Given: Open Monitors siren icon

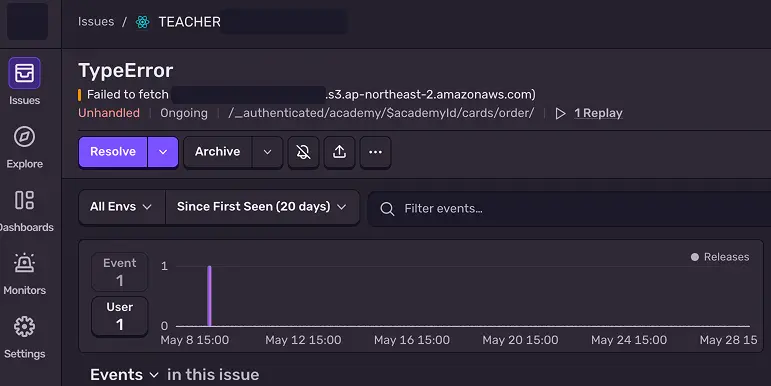Looking at the screenshot, I should click(24, 263).
